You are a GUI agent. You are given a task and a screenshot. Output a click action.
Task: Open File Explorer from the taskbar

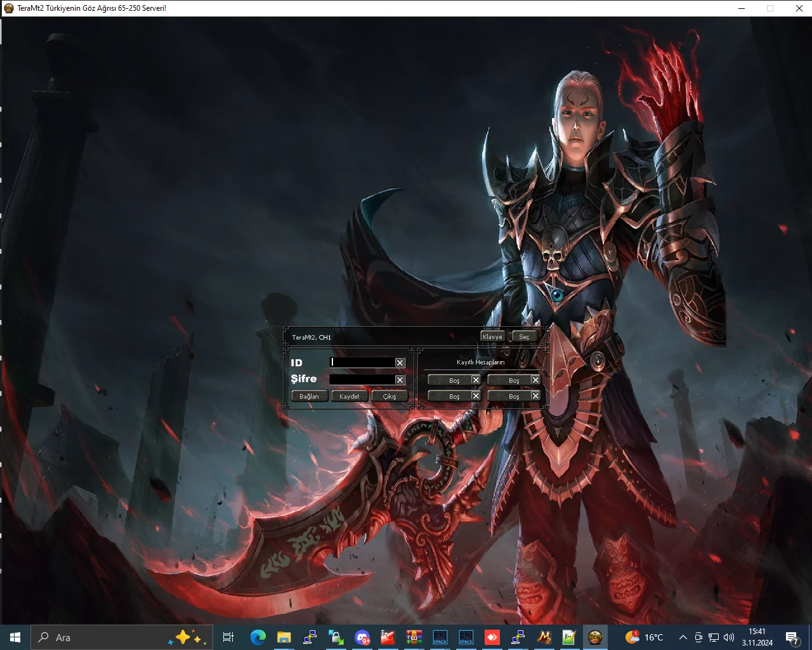284,637
